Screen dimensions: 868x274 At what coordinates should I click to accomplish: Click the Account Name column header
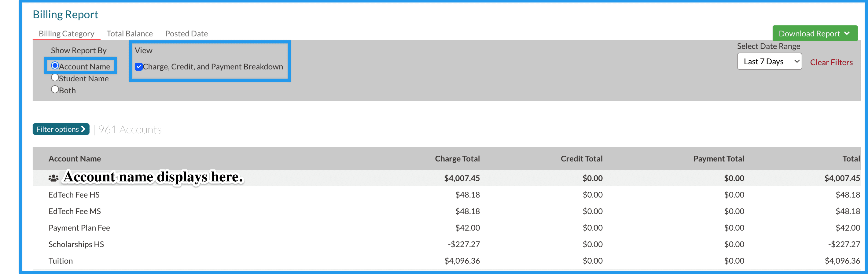pyautogui.click(x=75, y=158)
